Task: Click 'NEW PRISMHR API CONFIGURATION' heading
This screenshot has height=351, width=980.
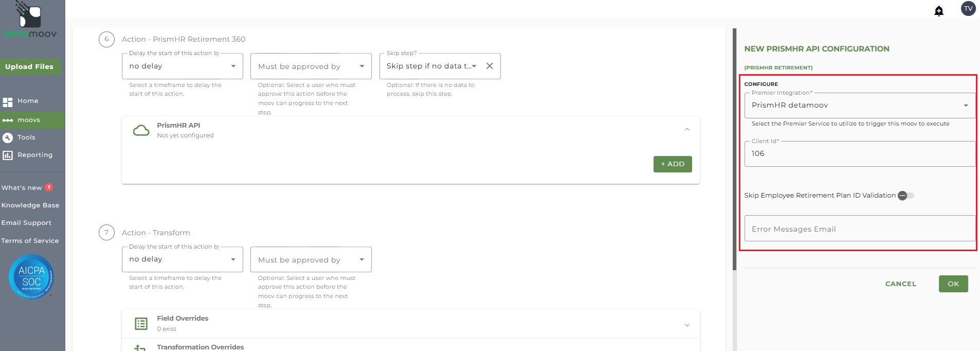Action: pos(816,49)
